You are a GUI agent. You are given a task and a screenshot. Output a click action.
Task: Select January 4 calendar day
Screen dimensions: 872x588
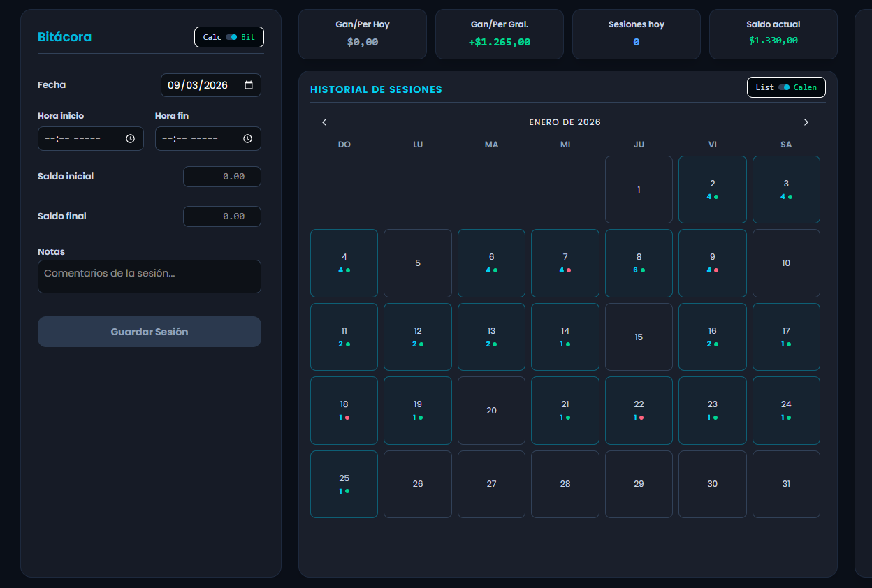tap(344, 263)
